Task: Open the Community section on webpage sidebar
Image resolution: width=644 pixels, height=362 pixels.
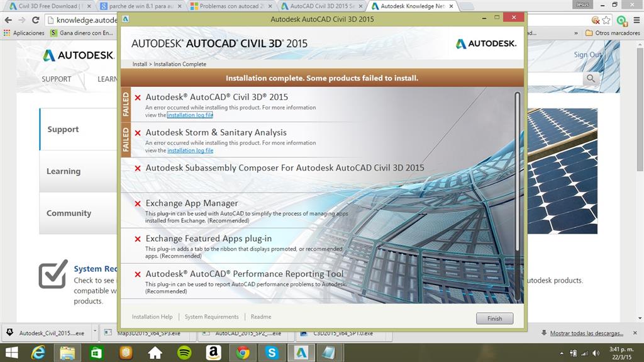Action: click(78, 213)
